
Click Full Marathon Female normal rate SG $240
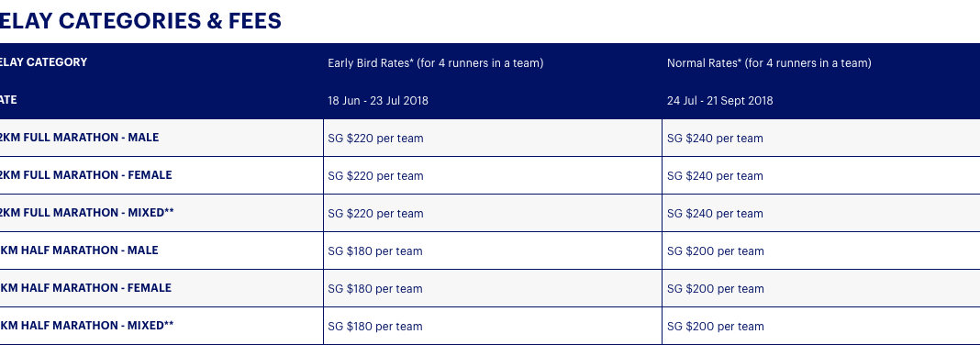click(x=715, y=175)
